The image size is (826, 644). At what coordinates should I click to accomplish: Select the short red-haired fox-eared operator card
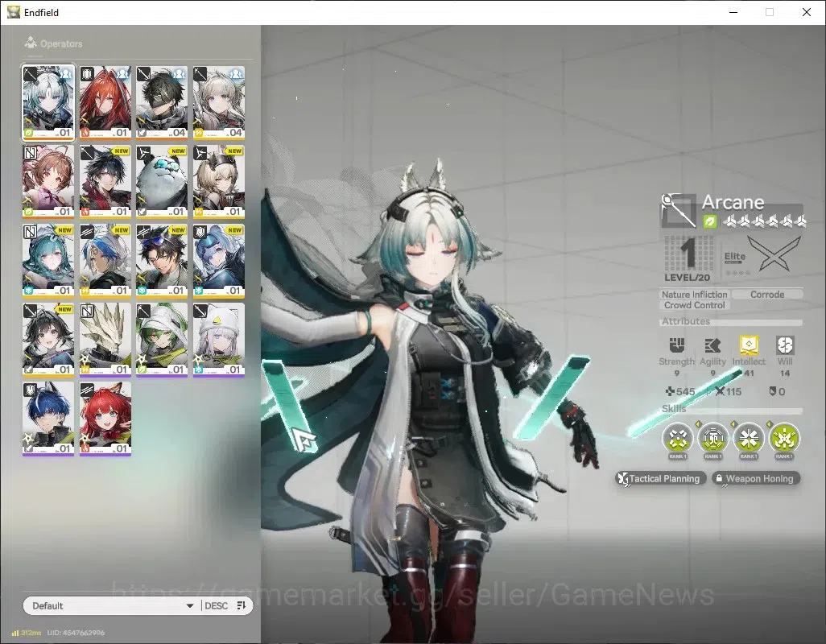click(105, 419)
